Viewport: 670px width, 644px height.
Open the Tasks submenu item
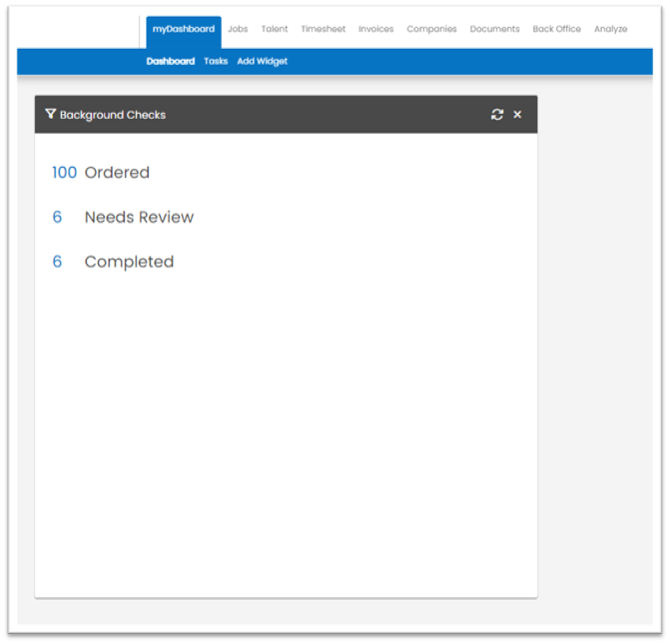point(216,61)
